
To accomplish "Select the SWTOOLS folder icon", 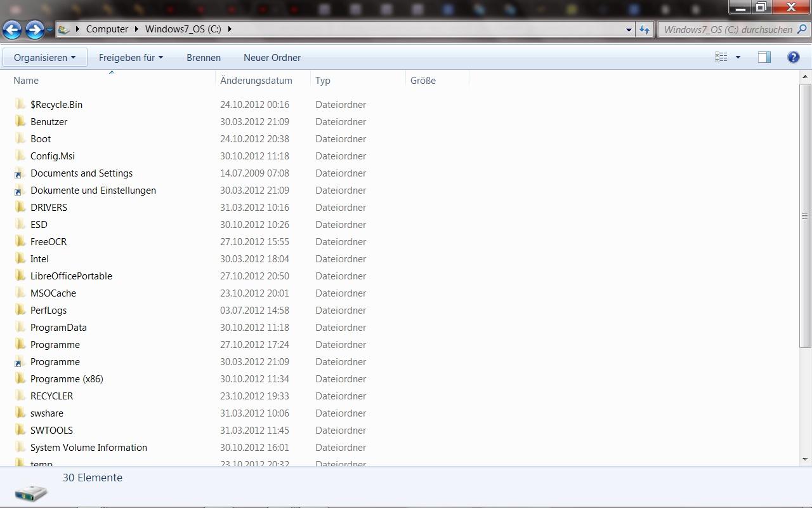I will pyautogui.click(x=20, y=430).
